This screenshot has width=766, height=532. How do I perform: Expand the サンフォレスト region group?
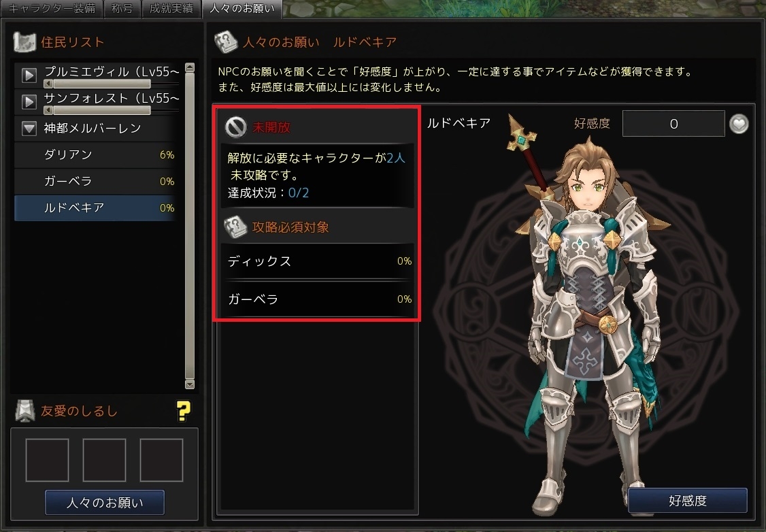pos(29,101)
